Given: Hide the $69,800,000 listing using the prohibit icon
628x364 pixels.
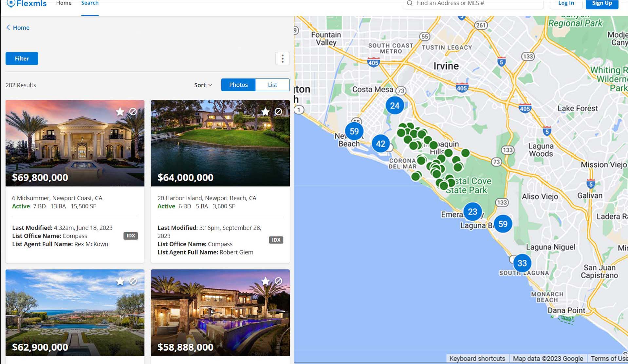Looking at the screenshot, I should tap(133, 112).
